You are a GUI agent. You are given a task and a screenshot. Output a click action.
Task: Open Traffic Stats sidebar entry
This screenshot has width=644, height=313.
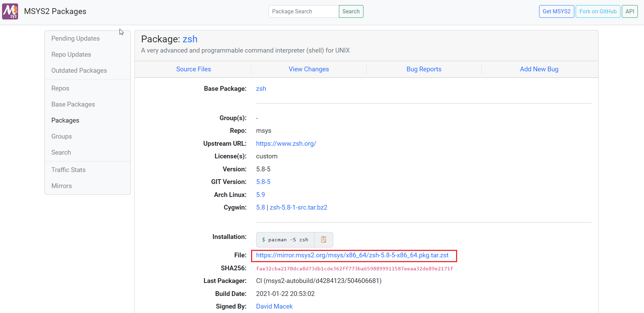(68, 170)
